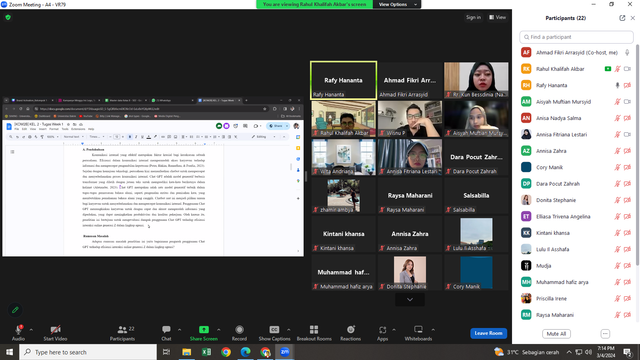Toggle mute icon for Anisa Nadya Salma

(x=618, y=118)
